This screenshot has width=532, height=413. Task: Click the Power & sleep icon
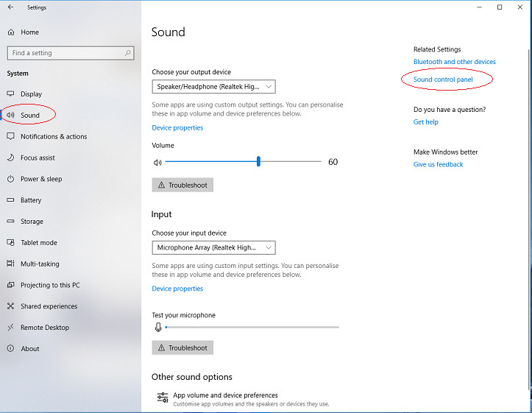(11, 179)
